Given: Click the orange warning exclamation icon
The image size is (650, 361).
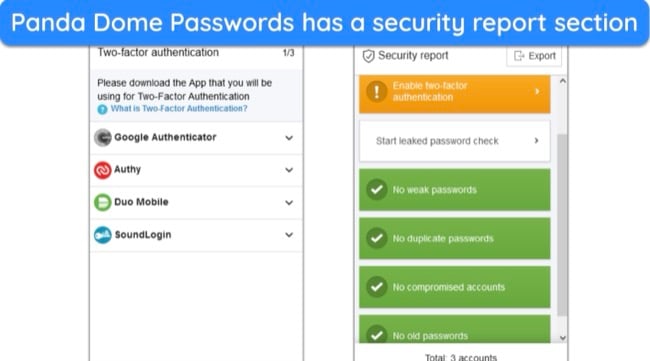Looking at the screenshot, I should pyautogui.click(x=377, y=91).
